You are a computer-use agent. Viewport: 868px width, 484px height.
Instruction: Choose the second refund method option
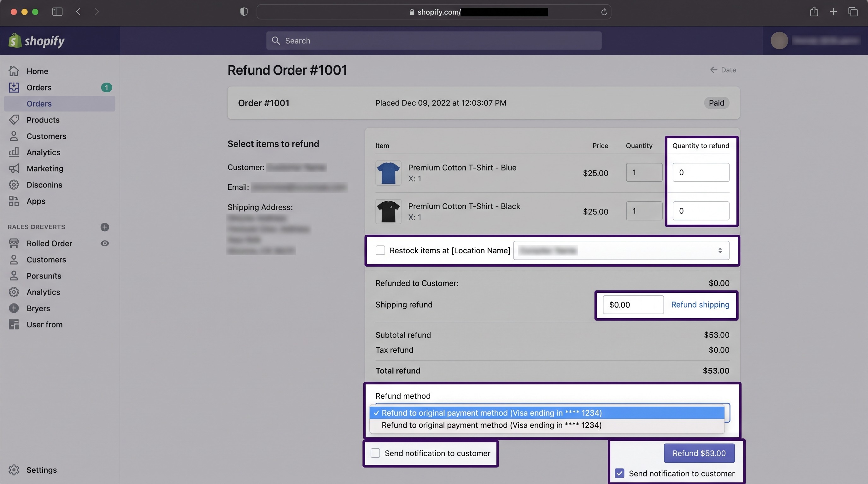point(547,425)
